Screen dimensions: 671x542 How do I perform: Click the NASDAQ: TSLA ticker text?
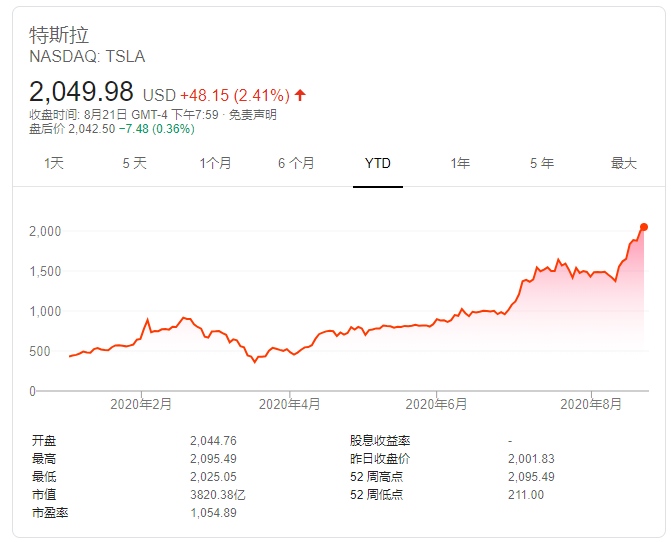pyautogui.click(x=87, y=57)
